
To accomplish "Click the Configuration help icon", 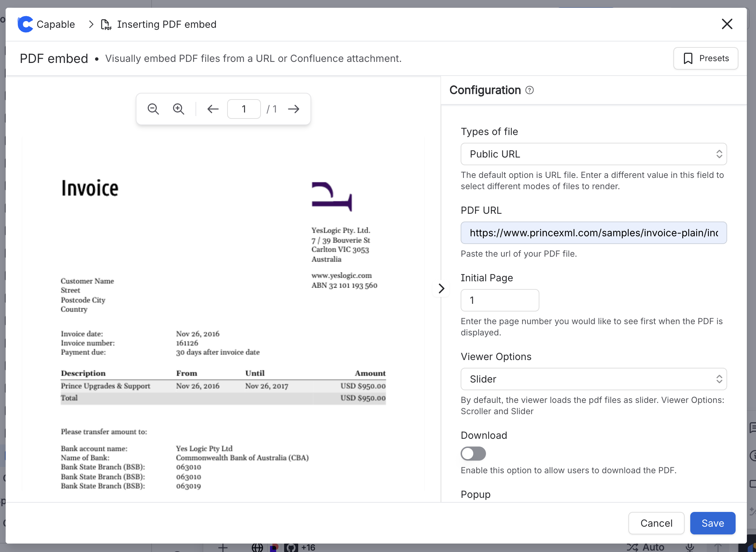I will point(530,90).
